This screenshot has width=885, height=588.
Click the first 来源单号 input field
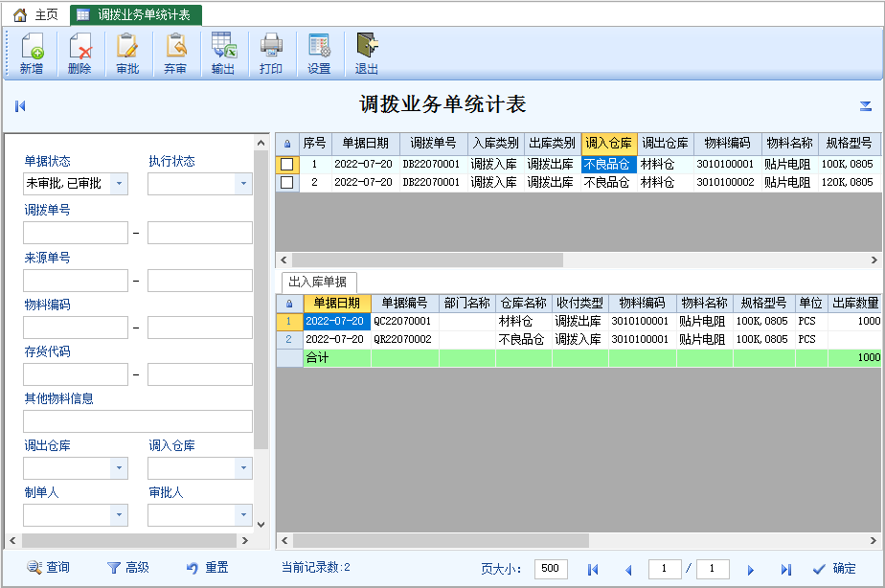76,281
